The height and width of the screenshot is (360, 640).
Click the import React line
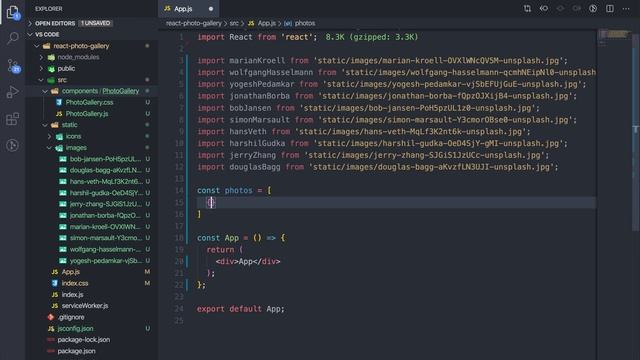coord(257,37)
